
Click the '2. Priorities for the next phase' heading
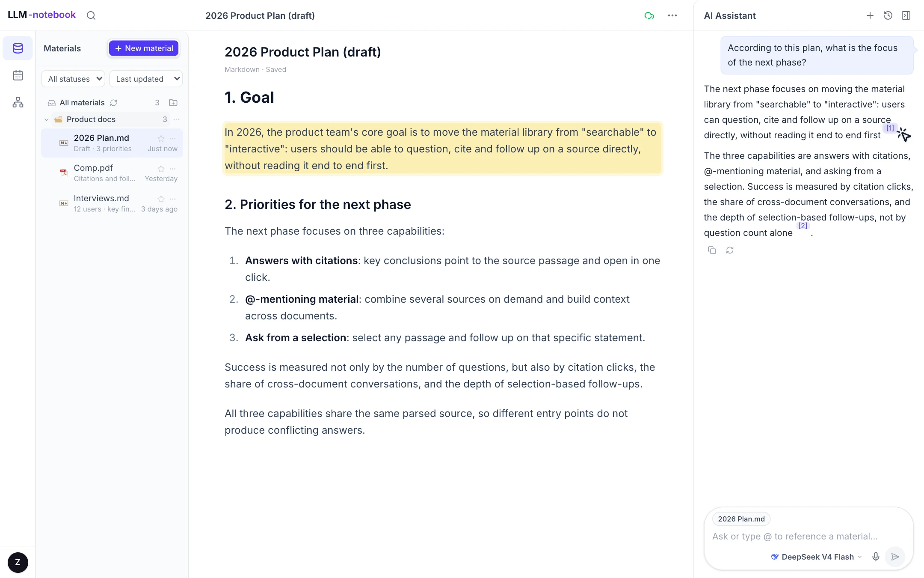pos(318,204)
